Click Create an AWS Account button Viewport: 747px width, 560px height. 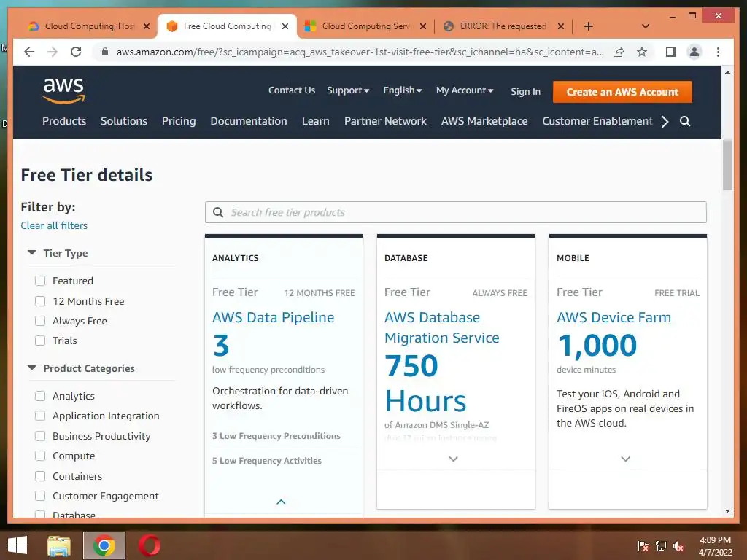(622, 92)
